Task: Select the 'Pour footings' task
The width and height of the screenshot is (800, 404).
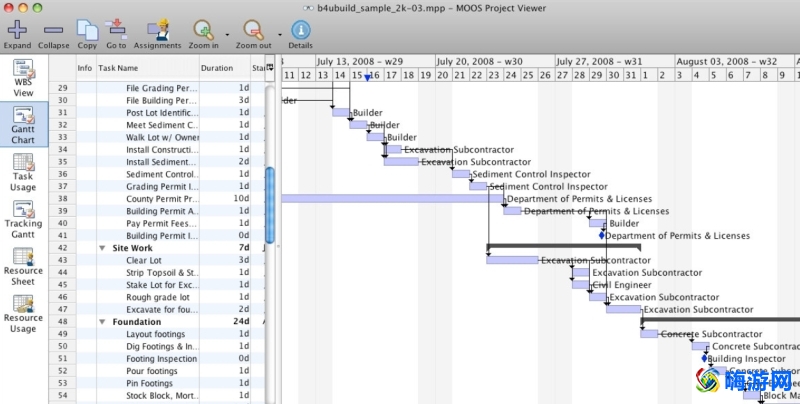Action: pyautogui.click(x=152, y=371)
